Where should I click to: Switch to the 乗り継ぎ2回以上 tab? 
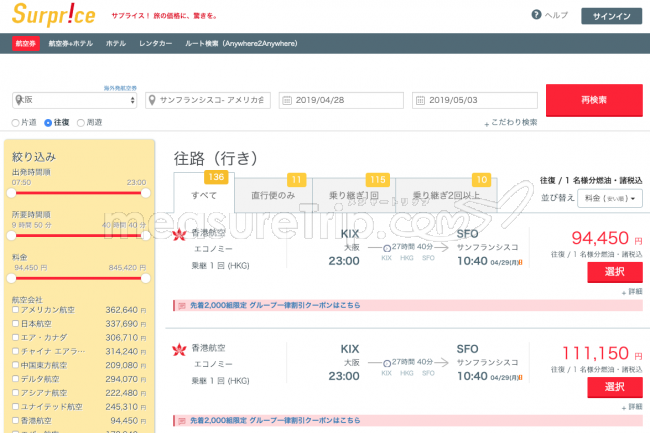446,195
